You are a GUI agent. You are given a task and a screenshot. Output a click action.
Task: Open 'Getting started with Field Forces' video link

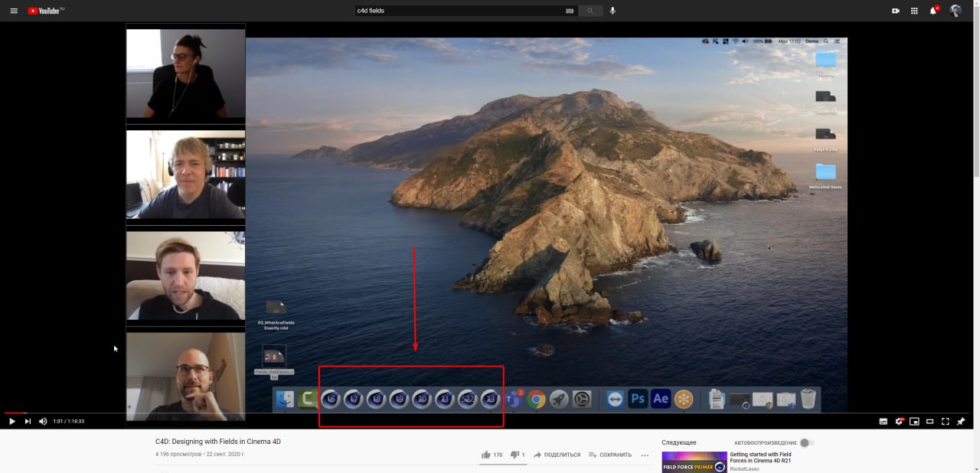760,458
